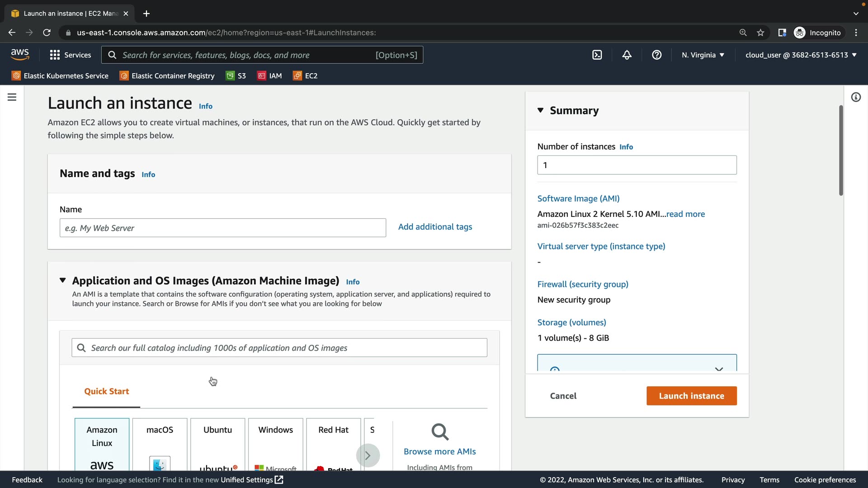The width and height of the screenshot is (868, 488).
Task: Select the Windows AMI tile
Action: pyautogui.click(x=275, y=444)
